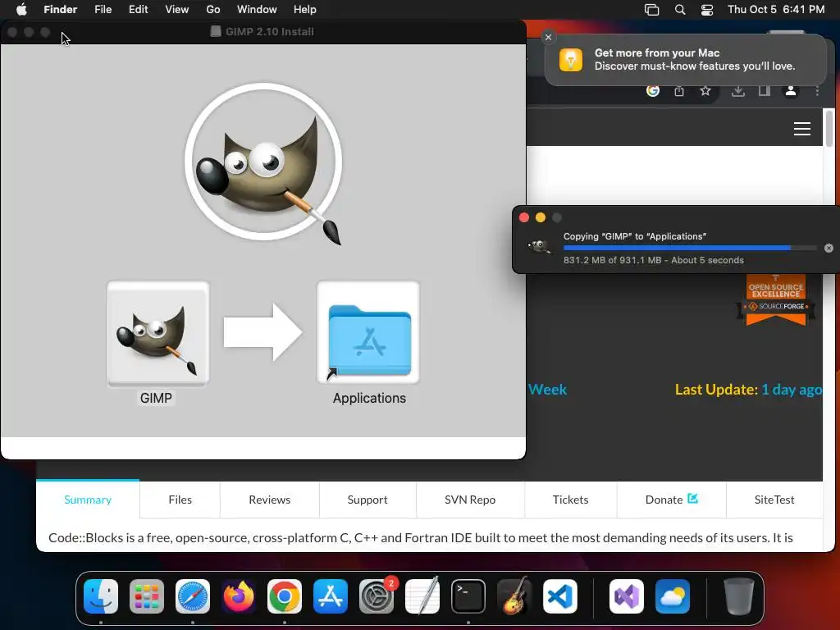Viewport: 840px width, 630px height.
Task: Click the date and time in menu bar
Action: pos(776,10)
